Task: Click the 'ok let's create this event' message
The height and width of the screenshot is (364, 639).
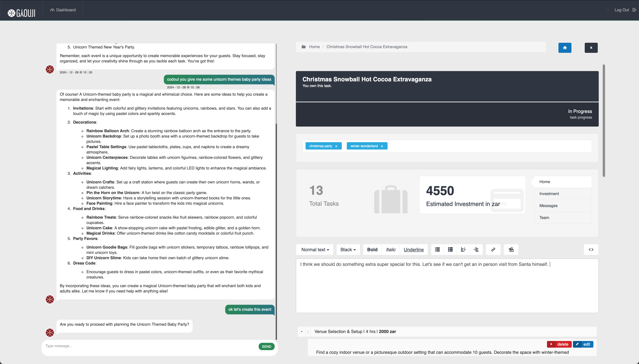Action: (250, 309)
